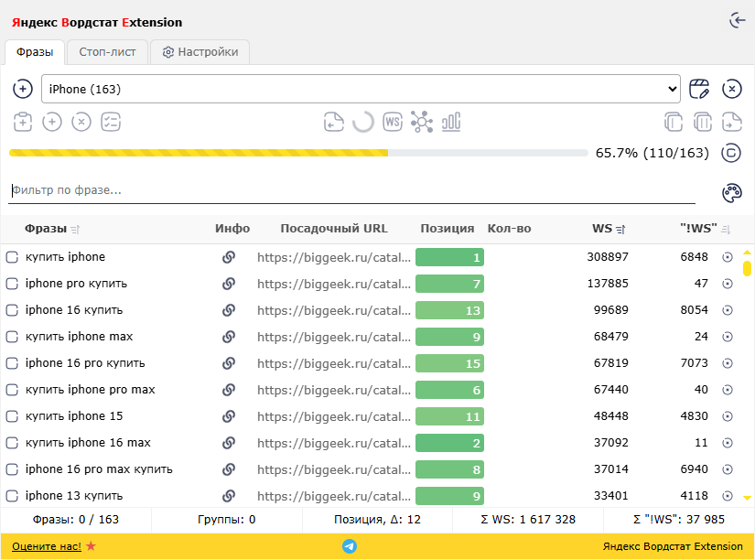The width and height of the screenshot is (755, 560).
Task: Click the add new group plus icon
Action: 23,89
